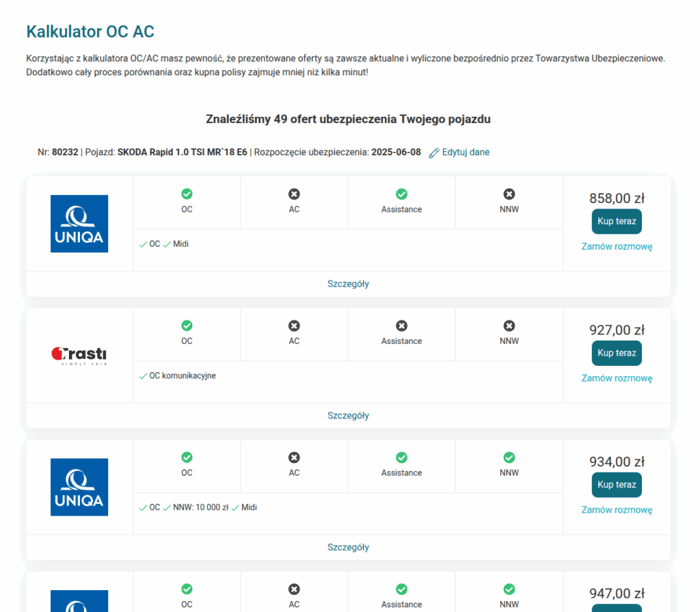Click the pencil icon next to Edytuj dane
The width and height of the screenshot is (700, 612).
click(x=434, y=152)
